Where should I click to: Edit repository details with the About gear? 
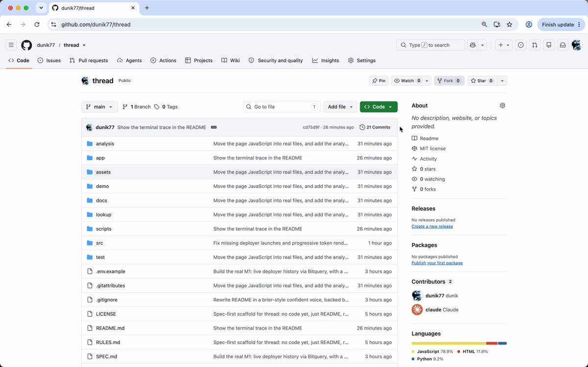pyautogui.click(x=502, y=105)
